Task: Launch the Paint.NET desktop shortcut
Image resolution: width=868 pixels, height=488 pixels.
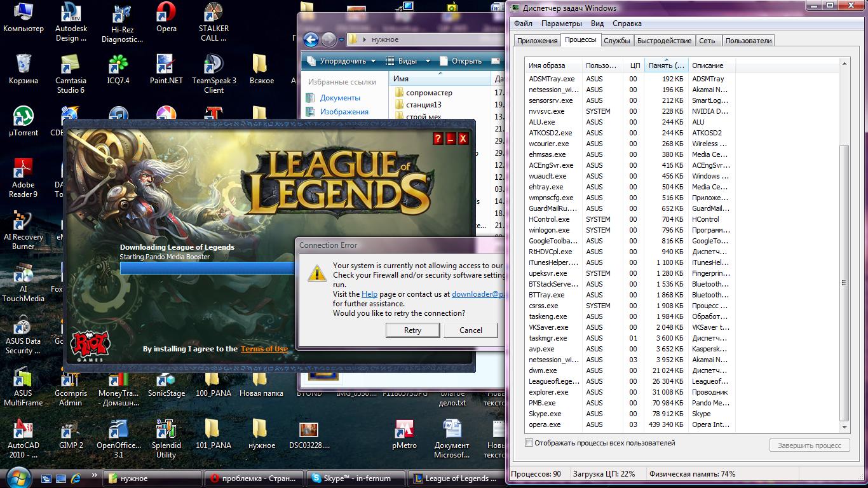Action: 166,65
